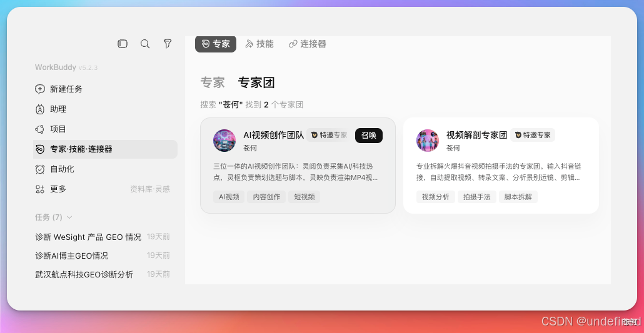Click the 视频解剖专家团 avatar

pos(428,141)
